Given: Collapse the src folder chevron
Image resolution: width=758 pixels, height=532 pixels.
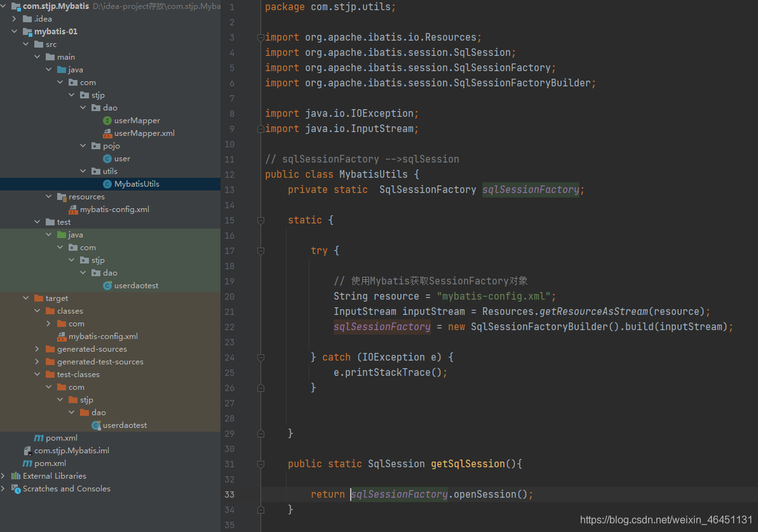Looking at the screenshot, I should coord(26,44).
